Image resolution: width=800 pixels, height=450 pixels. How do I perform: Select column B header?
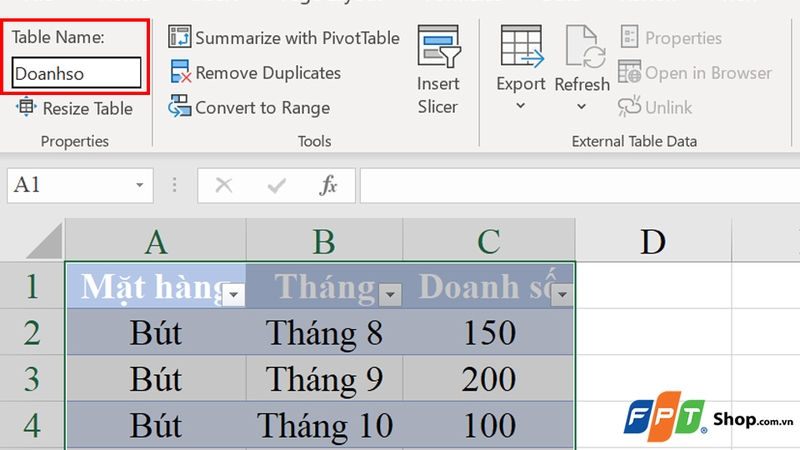click(324, 241)
